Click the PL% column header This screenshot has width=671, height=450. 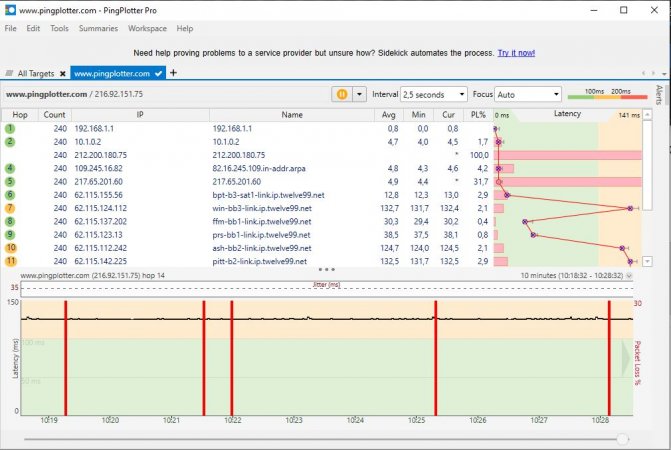tap(478, 115)
